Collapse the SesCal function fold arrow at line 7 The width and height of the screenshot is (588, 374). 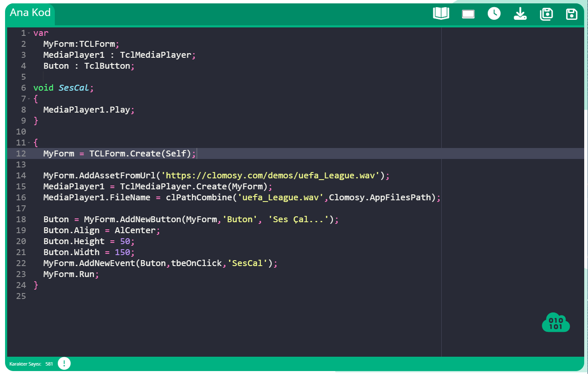click(x=29, y=99)
